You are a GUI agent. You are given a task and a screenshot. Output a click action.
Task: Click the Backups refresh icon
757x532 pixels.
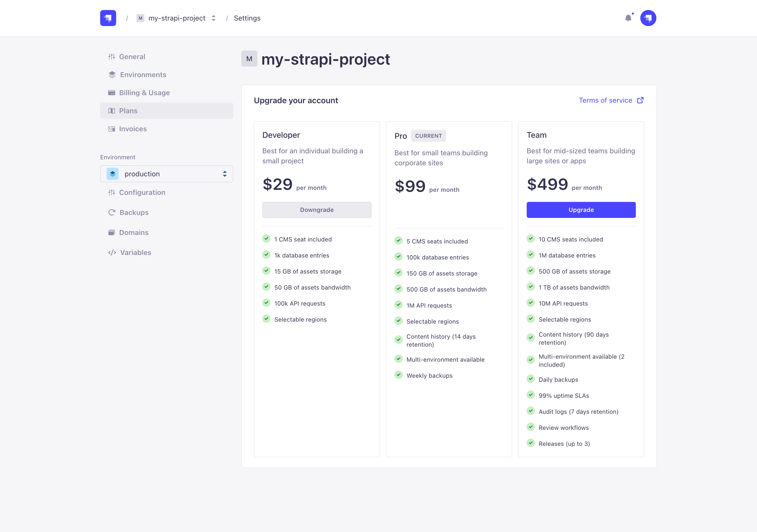(x=112, y=212)
